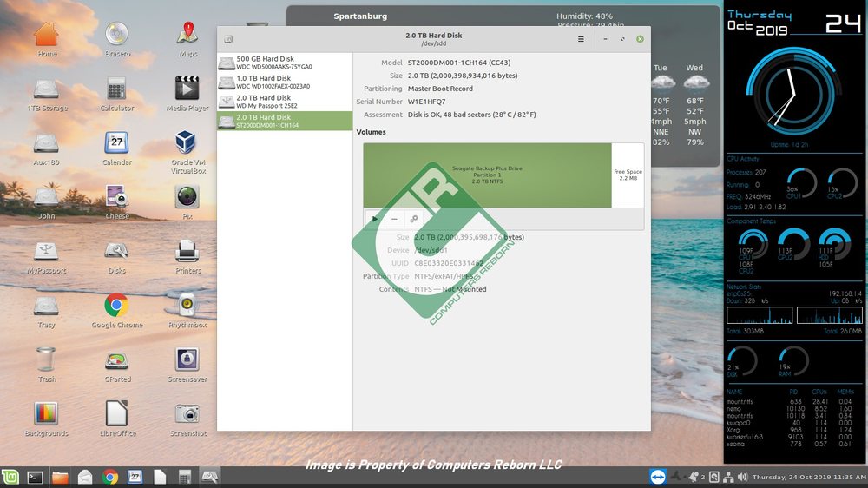Click the taskbar date and time clock

[x=809, y=477]
